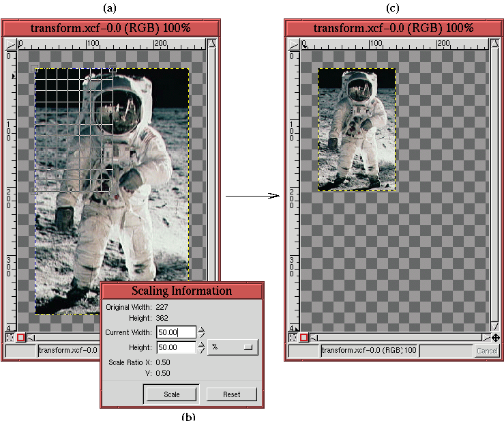Click the Height spinner arrows

(202, 347)
